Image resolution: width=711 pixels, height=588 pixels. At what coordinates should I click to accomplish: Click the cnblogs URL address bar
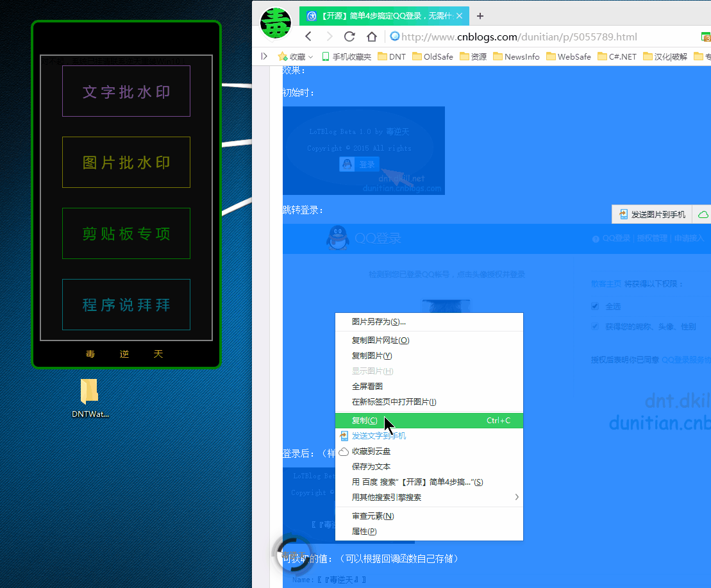pyautogui.click(x=519, y=37)
